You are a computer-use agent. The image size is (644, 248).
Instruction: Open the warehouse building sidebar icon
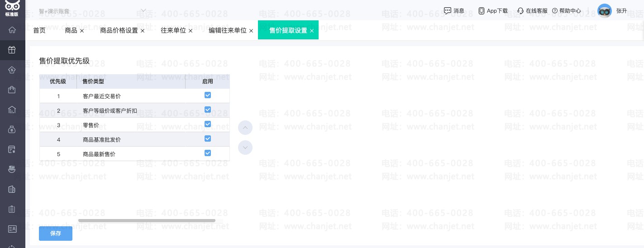coord(12,110)
